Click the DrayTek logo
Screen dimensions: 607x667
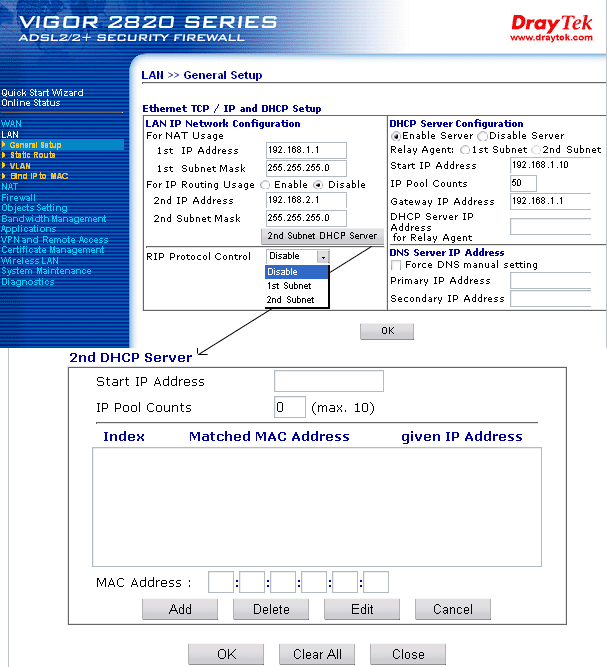[551, 28]
